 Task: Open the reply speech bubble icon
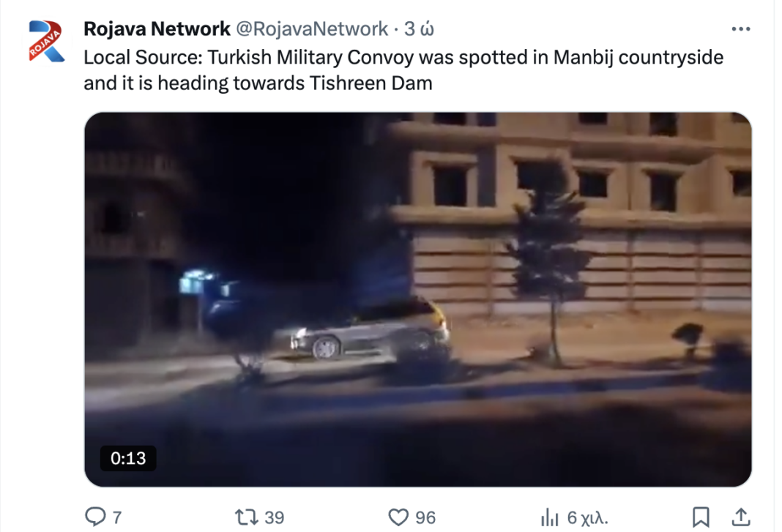(95, 517)
